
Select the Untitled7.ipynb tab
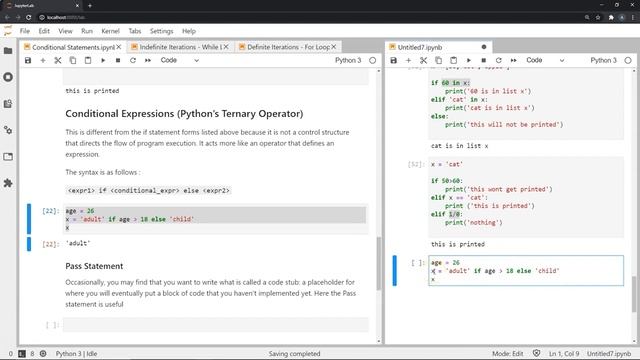(x=439, y=47)
